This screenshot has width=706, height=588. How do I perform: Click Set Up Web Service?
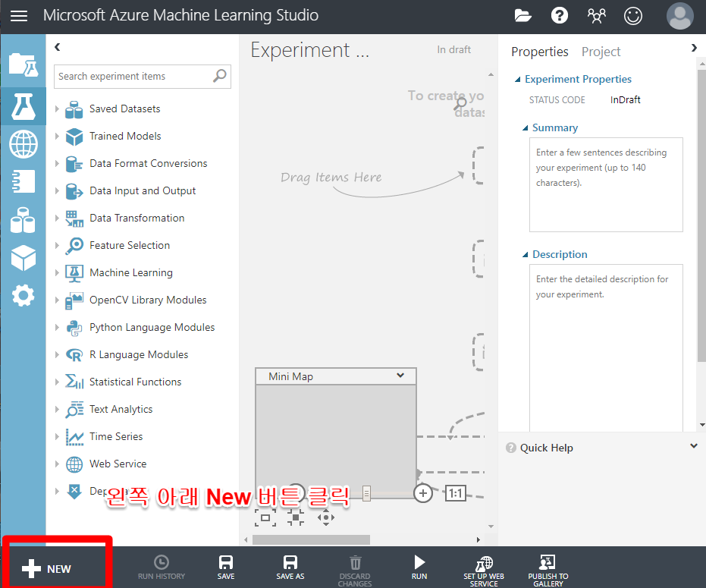point(484,571)
